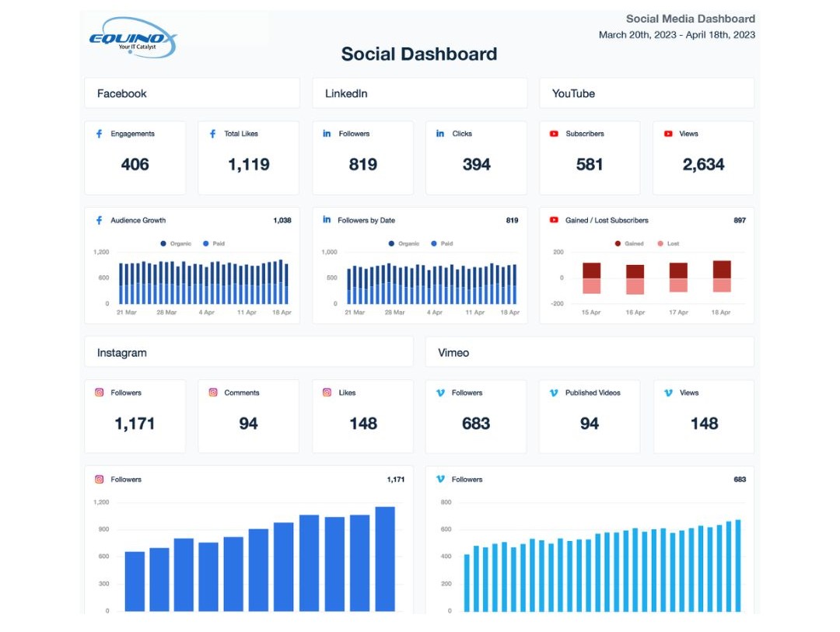Click LinkedIn Followers value 819
840x632 pixels.
[x=362, y=165]
